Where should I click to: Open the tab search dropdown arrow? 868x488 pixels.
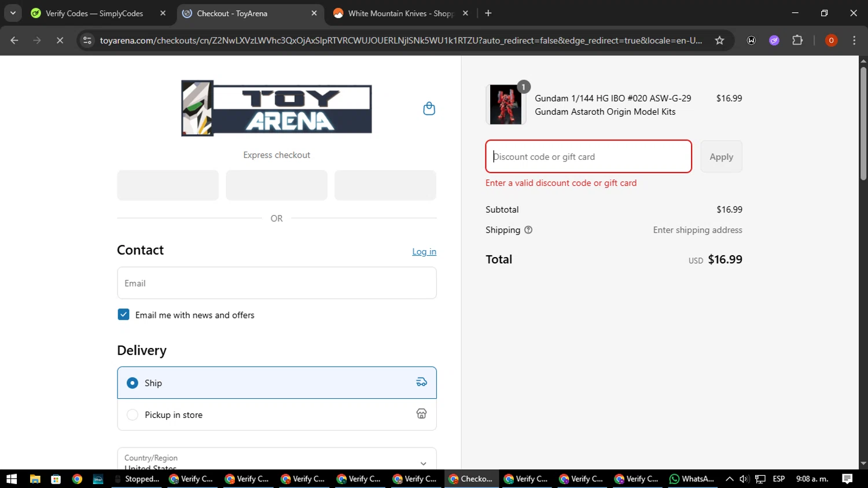[x=13, y=13]
